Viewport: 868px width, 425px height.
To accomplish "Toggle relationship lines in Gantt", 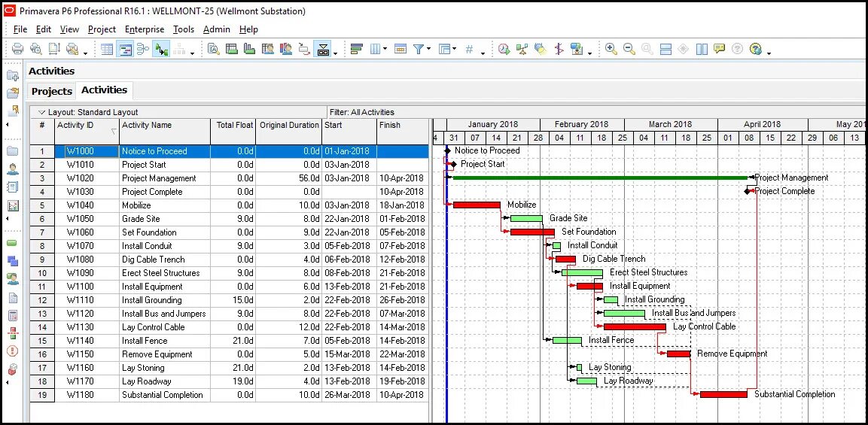I will tap(161, 49).
